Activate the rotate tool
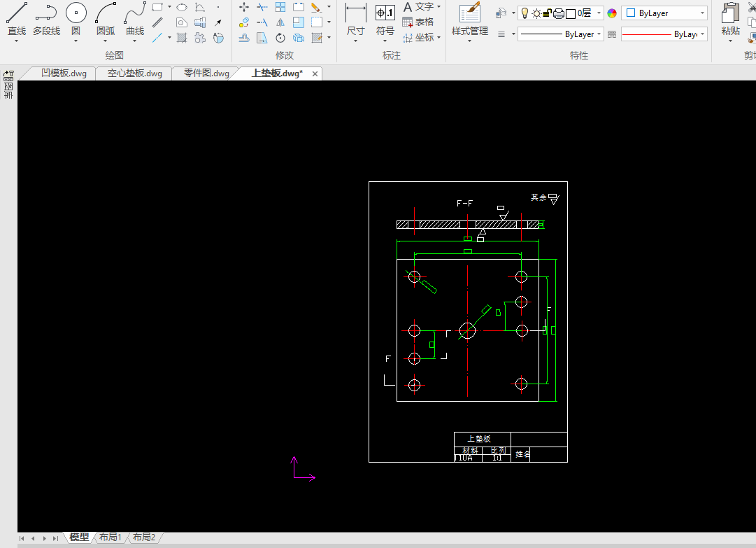The image size is (756, 548). point(280,38)
